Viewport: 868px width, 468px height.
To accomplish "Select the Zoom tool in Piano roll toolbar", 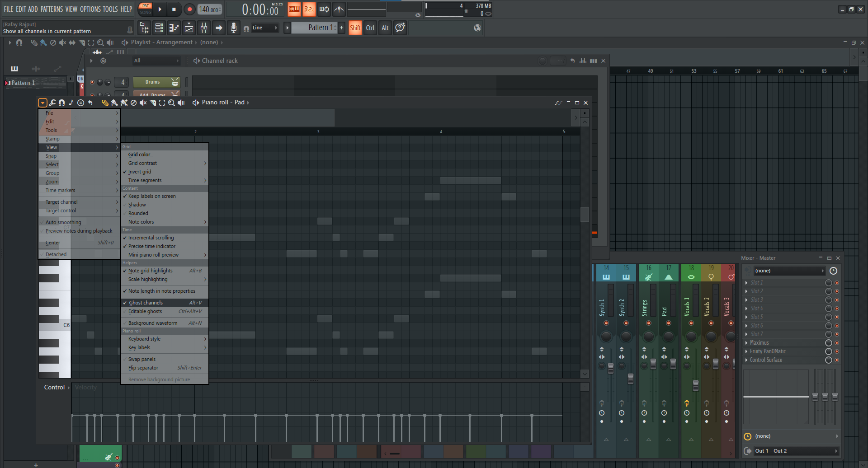I will [x=171, y=103].
